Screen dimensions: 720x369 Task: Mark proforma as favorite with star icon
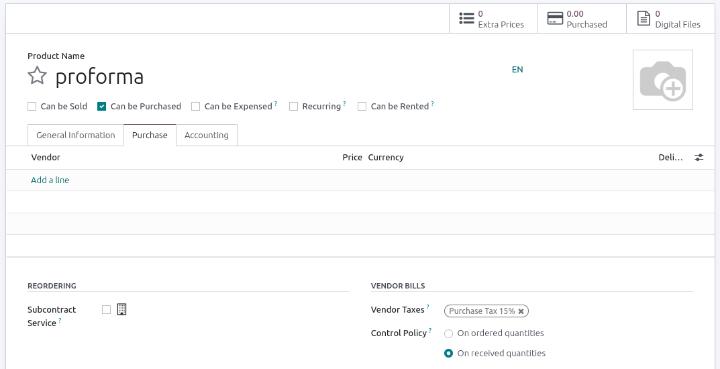pos(37,76)
